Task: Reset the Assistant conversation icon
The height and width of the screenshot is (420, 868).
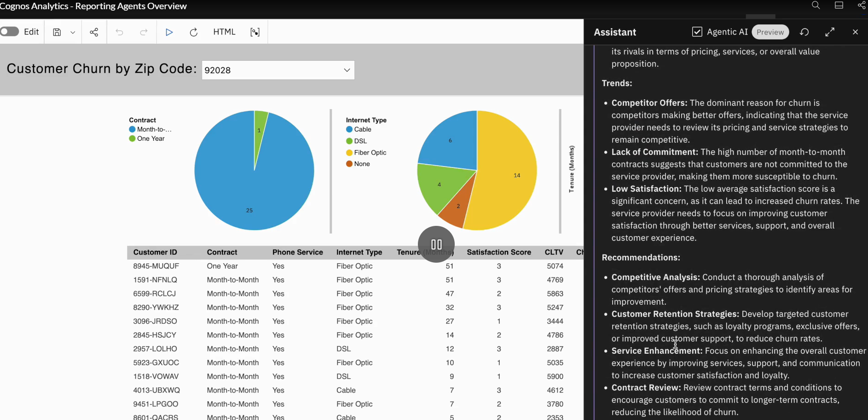Action: click(804, 32)
